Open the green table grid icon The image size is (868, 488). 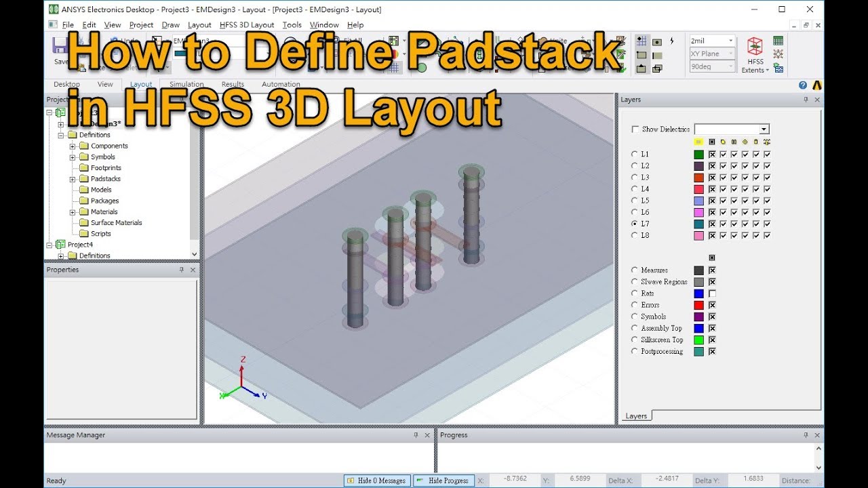778,41
